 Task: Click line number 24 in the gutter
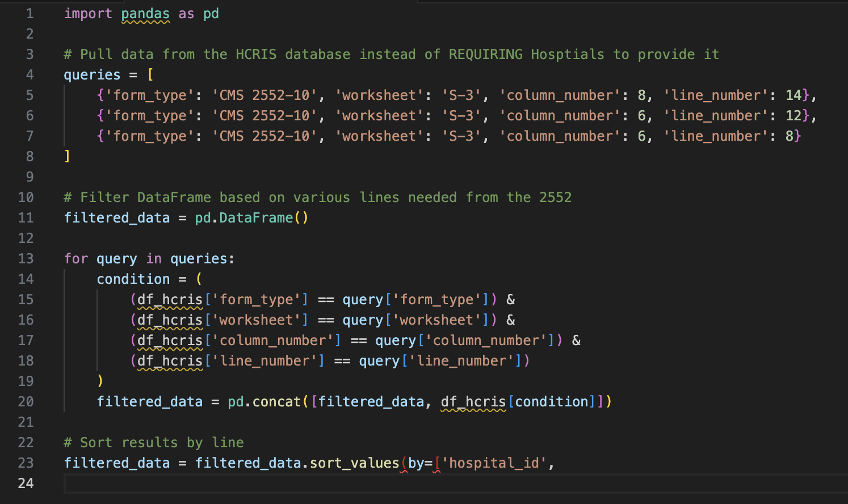(x=26, y=484)
